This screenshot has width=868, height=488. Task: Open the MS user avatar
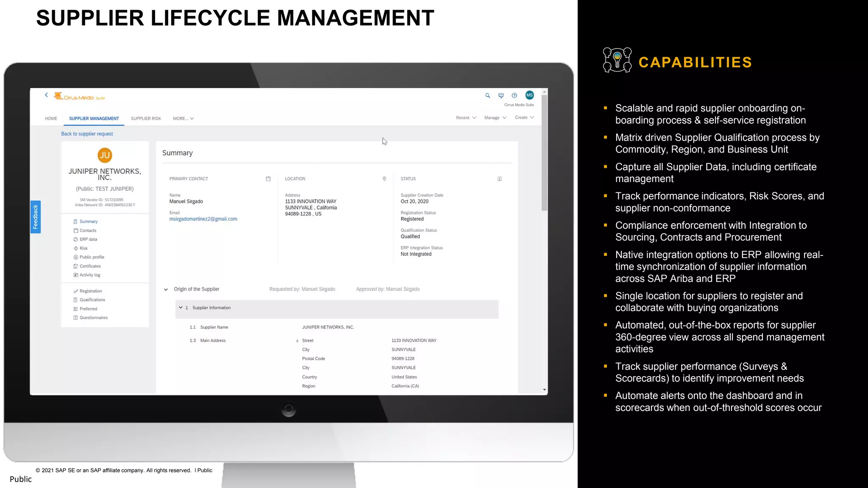[x=529, y=95]
